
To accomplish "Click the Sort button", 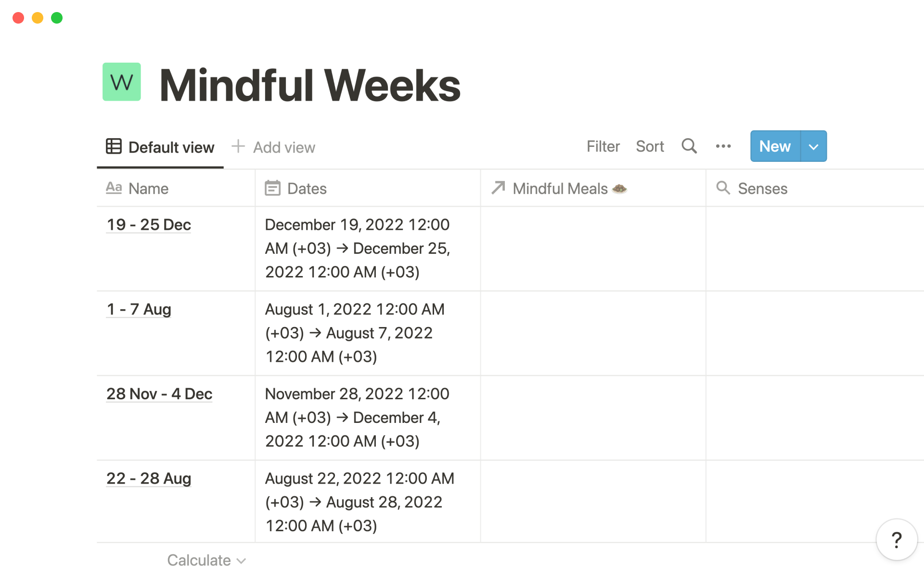I will 650,146.
